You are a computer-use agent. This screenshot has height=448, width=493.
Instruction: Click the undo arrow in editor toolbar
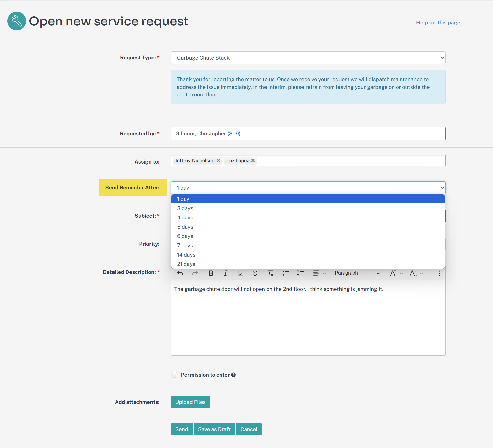point(180,273)
